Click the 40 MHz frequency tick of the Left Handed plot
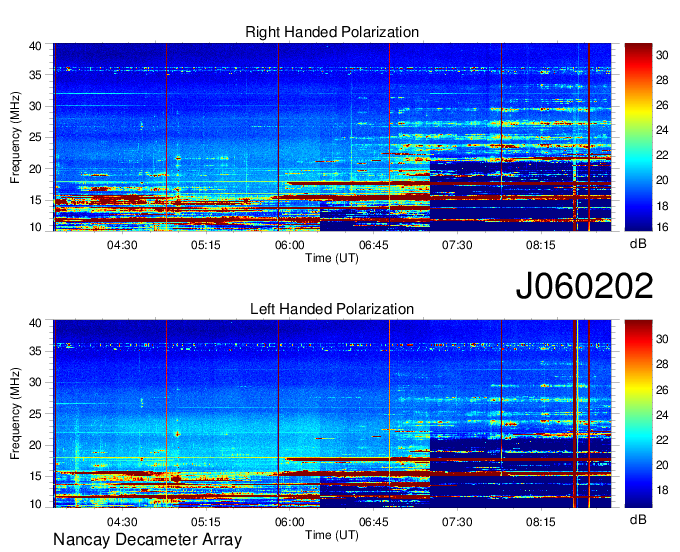 click(x=36, y=323)
